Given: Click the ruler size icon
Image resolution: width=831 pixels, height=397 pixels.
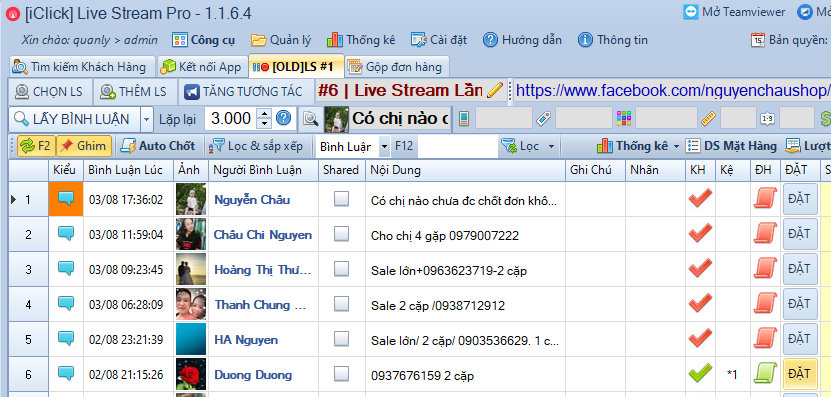Looking at the screenshot, I should (709, 118).
